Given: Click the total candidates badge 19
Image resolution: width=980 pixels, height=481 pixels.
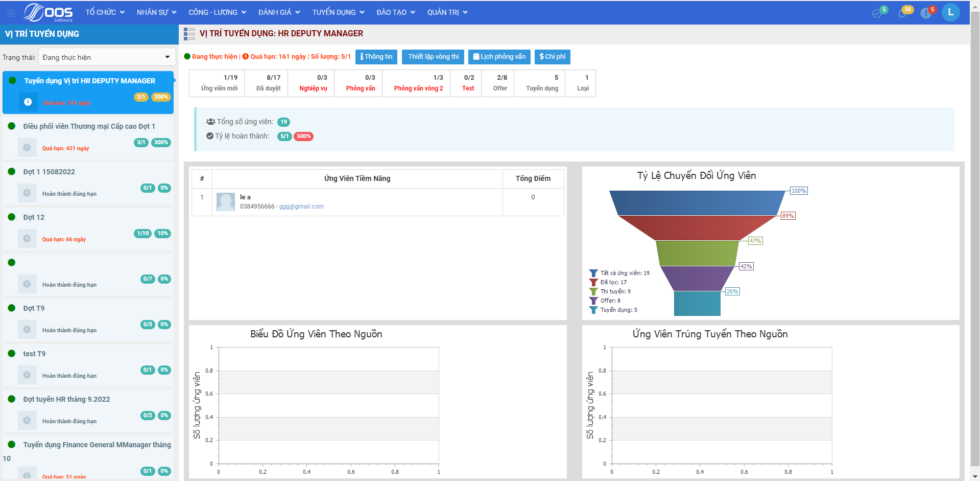Looking at the screenshot, I should click(283, 122).
